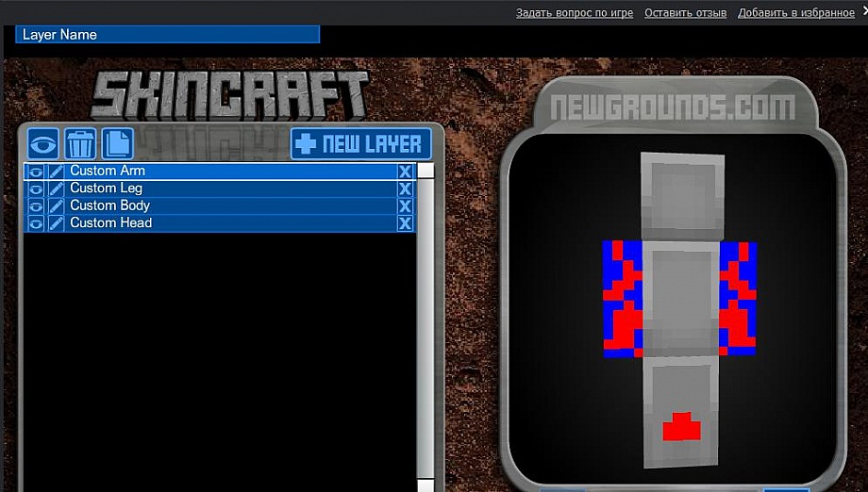Viewport: 868px width, 492px height.
Task: Edit the Custom Head layer with pencil
Action: point(56,223)
